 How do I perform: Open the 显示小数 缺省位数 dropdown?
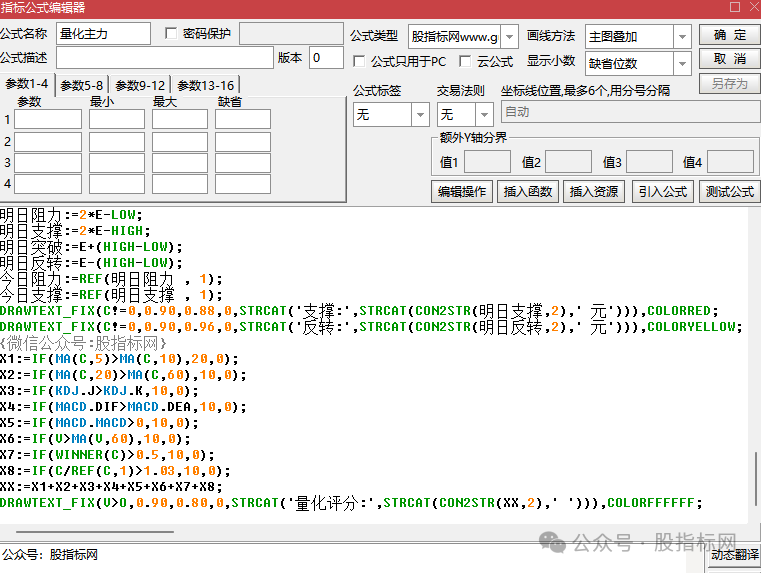click(x=682, y=64)
